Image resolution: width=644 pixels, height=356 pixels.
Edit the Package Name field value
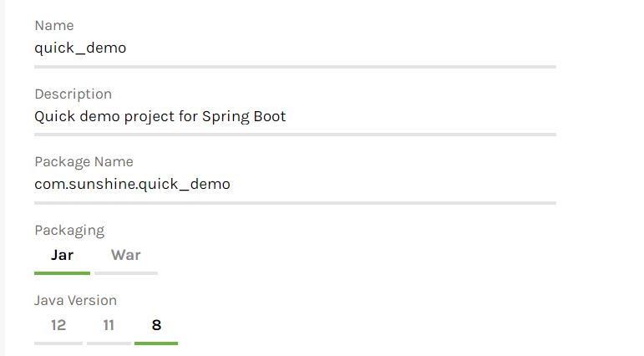[294, 184]
